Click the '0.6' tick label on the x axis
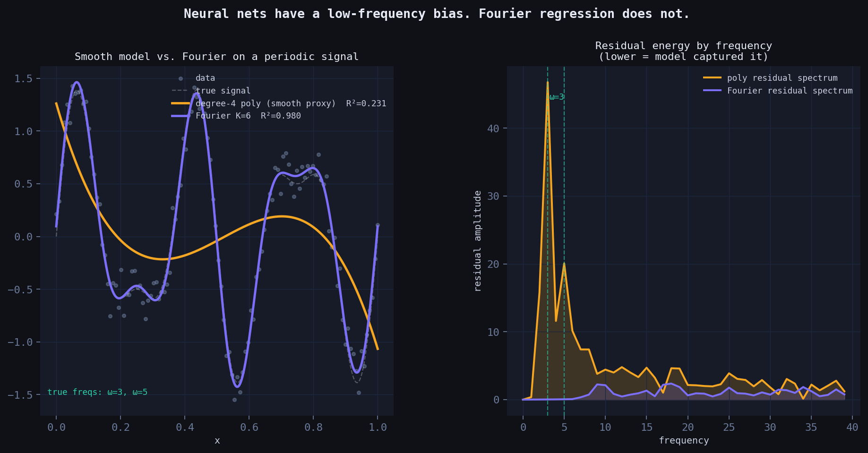Screen dimensions: 868x453 249,427
